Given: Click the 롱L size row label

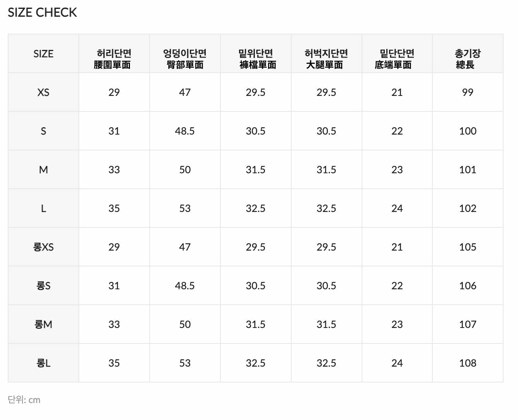Looking at the screenshot, I should tap(43, 363).
